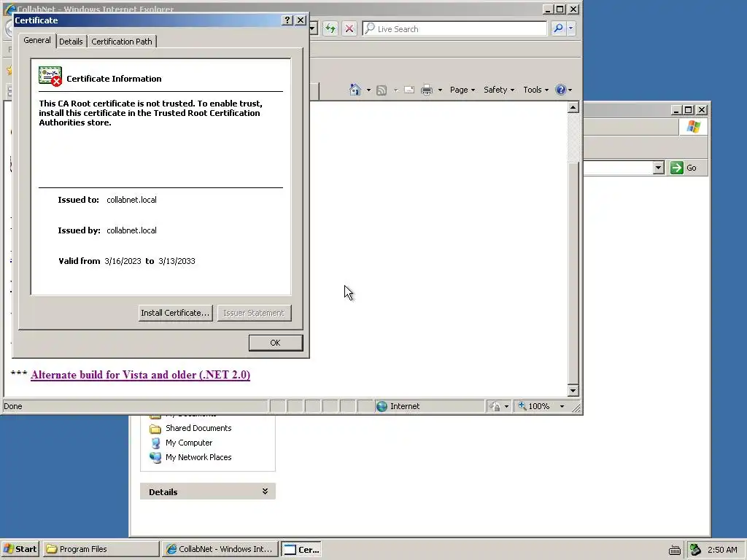Open the Safety menu
Screen dimensions: 747x560
click(x=499, y=90)
